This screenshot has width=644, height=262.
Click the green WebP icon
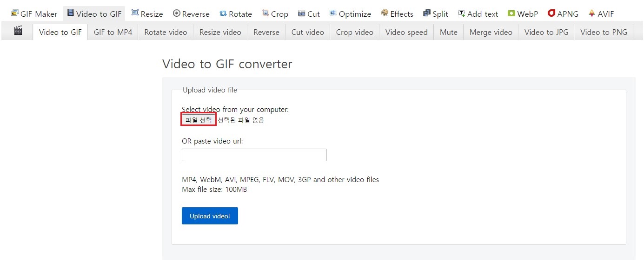[511, 13]
